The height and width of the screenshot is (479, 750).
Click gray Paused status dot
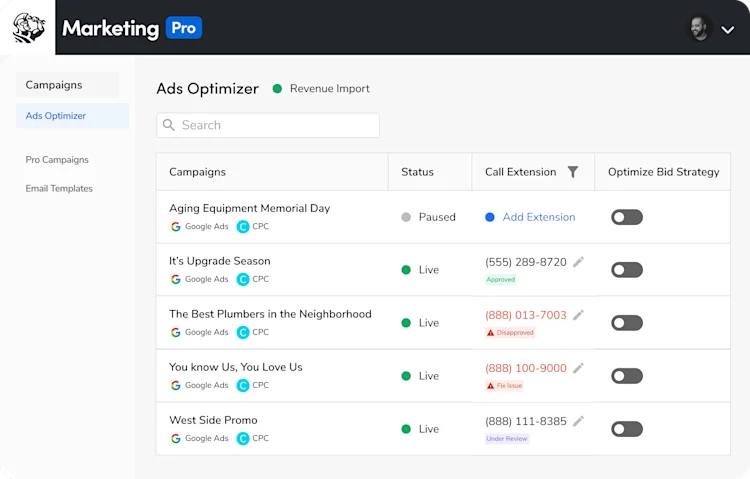coord(406,217)
